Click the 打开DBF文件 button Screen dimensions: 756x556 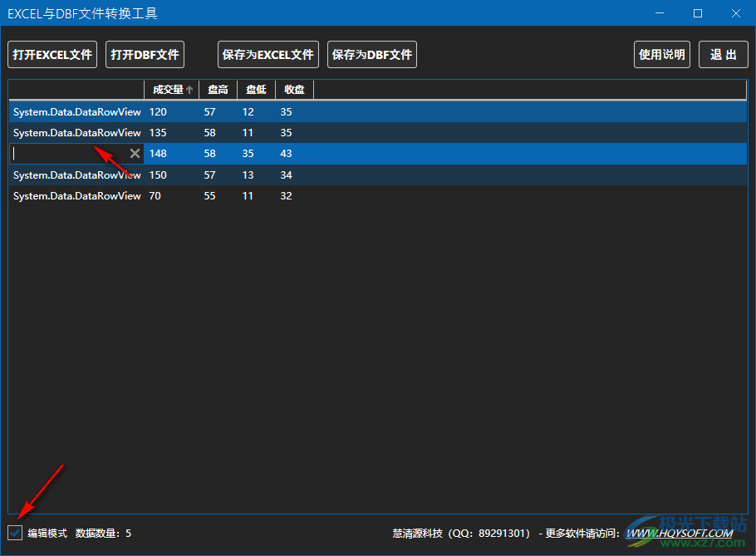point(145,55)
